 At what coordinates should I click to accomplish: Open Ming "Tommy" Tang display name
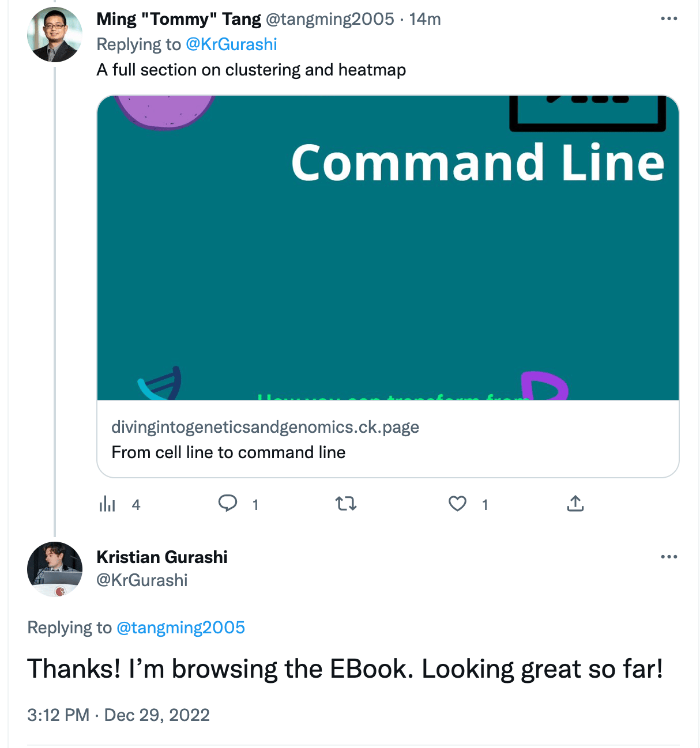click(x=179, y=19)
